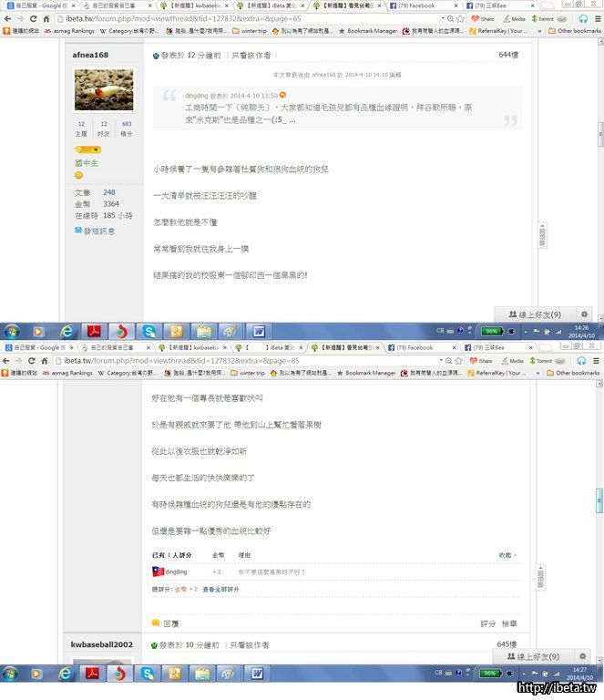Click the 回覆 reply bubble icon
Viewport: 604px width, 700px height.
[x=156, y=623]
